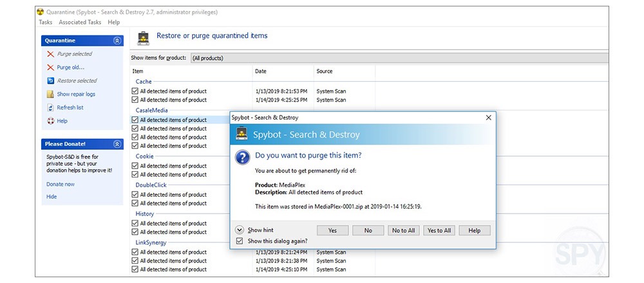Collapse the Quarantine sidebar panel

coord(117,41)
